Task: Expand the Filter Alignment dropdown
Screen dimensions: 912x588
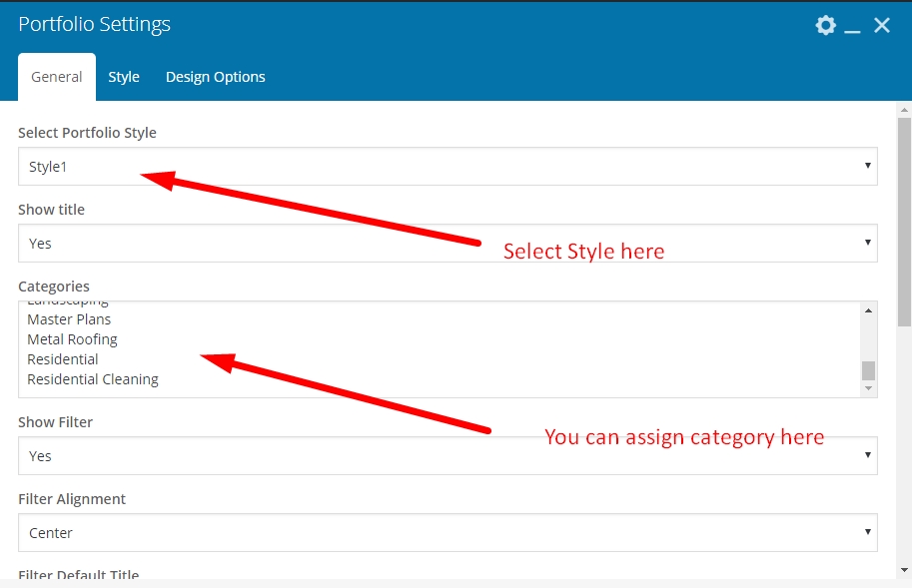Action: [448, 533]
